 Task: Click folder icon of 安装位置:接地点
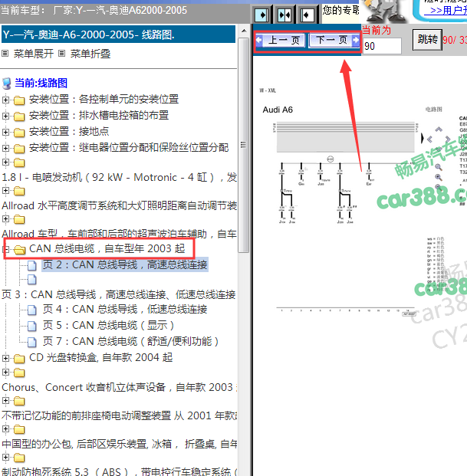click(19, 132)
